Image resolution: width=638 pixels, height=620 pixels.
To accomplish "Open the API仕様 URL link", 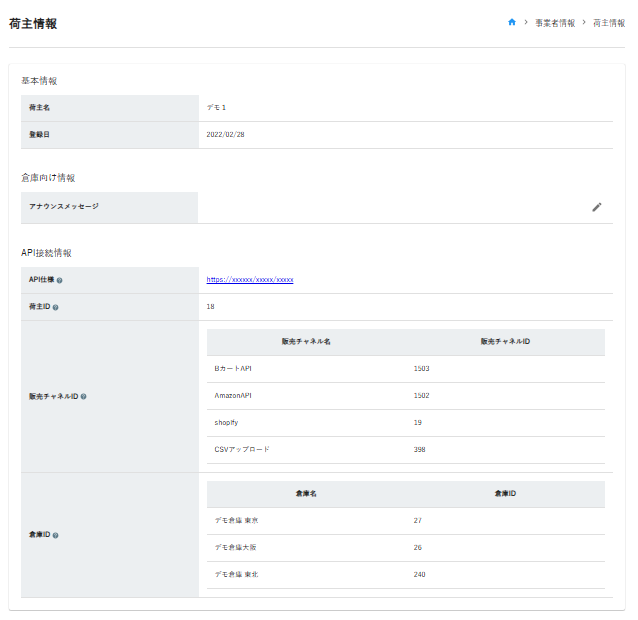I will (x=250, y=280).
